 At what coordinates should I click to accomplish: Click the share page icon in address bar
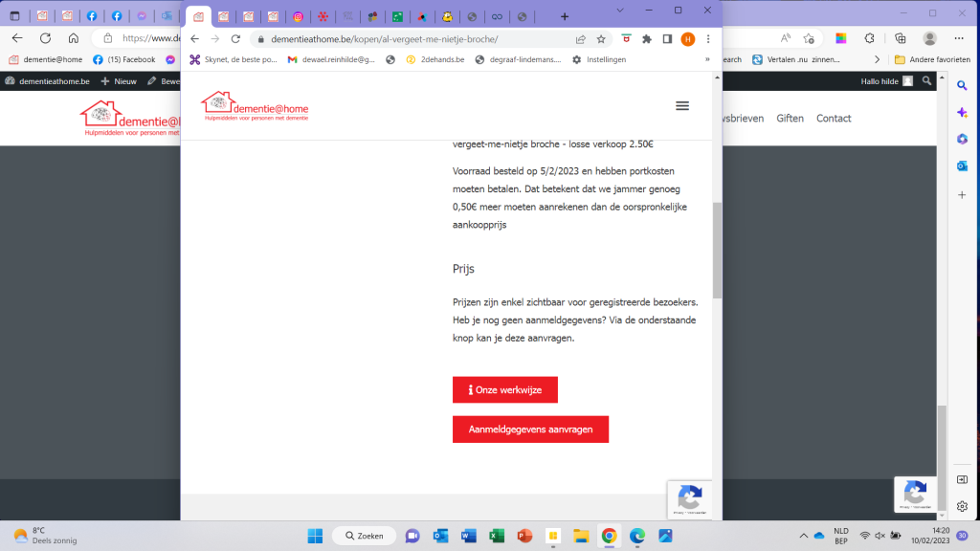click(x=581, y=39)
